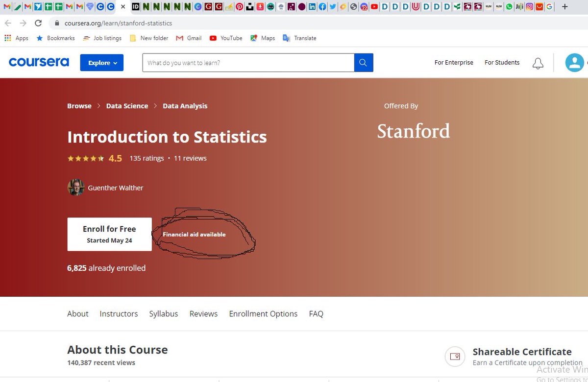588x382 pixels.
Task: Open the Job listings bookmark
Action: pos(102,38)
